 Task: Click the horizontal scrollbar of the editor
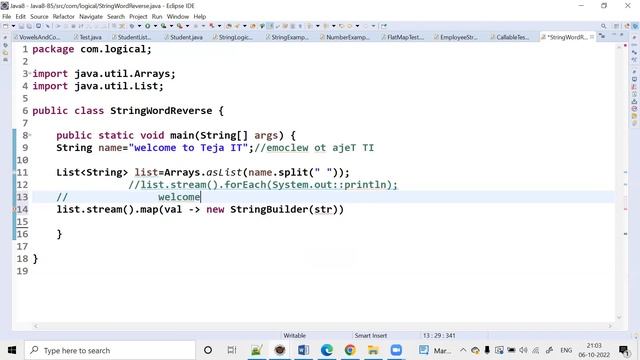pyautogui.click(x=322, y=326)
